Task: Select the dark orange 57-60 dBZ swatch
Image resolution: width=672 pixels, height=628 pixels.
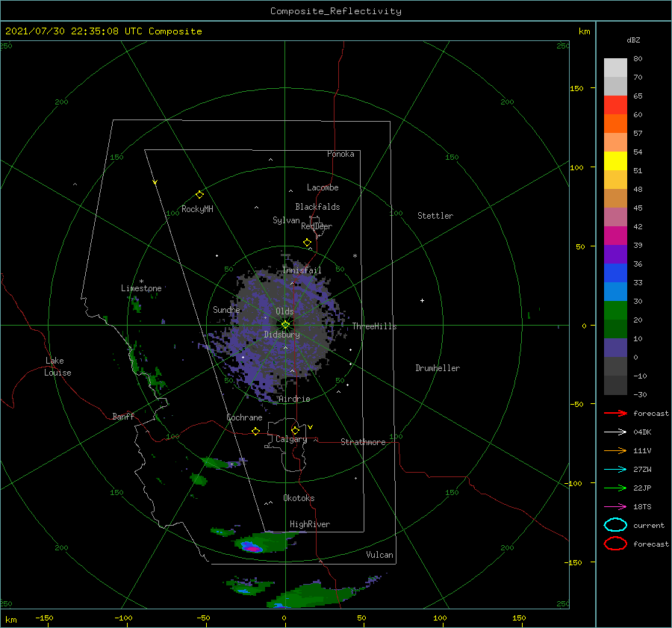Action: click(x=615, y=124)
